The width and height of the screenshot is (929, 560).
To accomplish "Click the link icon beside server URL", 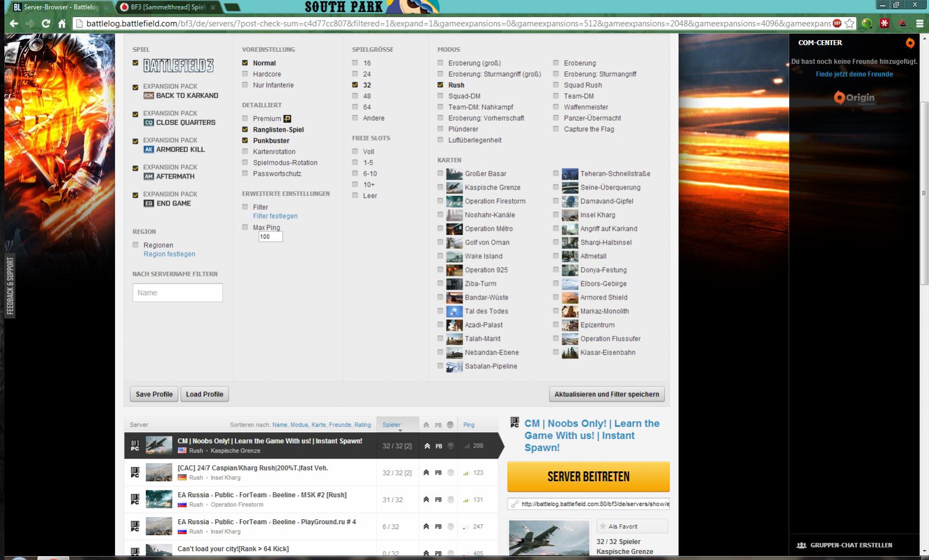I will click(x=514, y=504).
